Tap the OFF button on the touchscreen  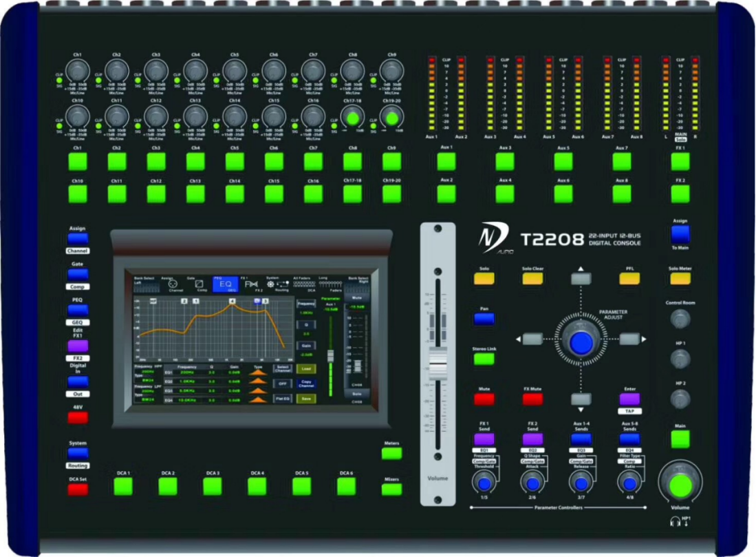tap(283, 383)
